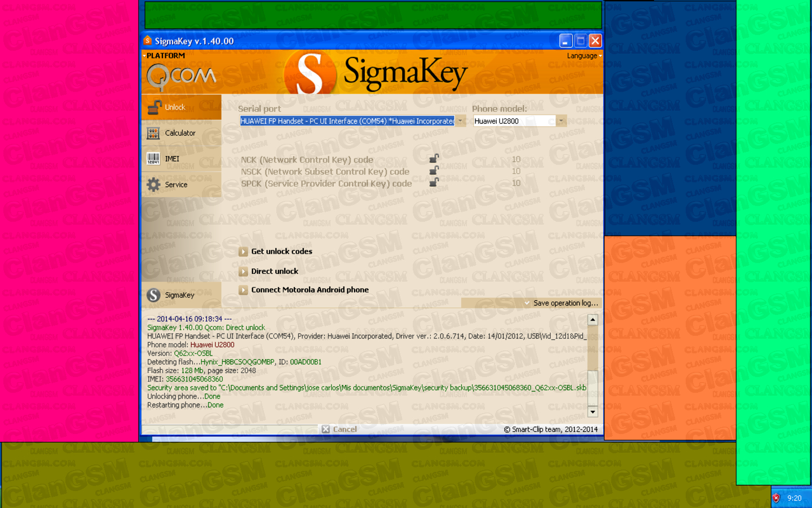Open the PLATFORM dropdown menu

pyautogui.click(x=164, y=55)
